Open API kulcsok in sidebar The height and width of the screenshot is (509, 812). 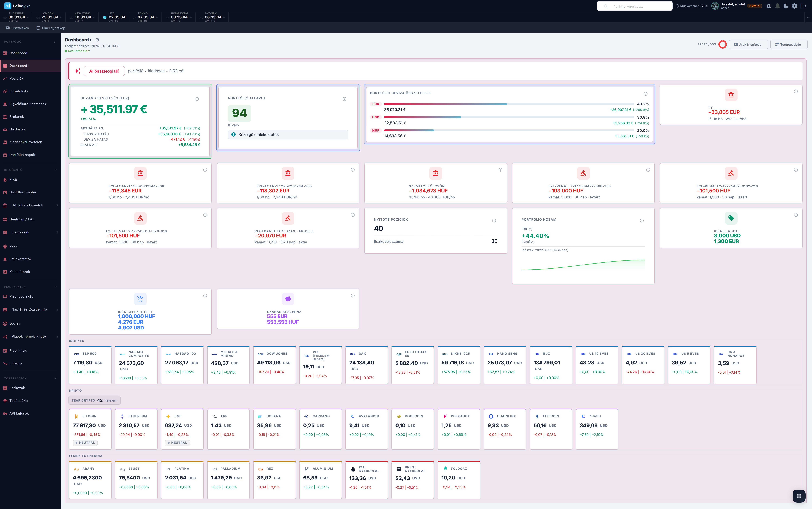30,413
